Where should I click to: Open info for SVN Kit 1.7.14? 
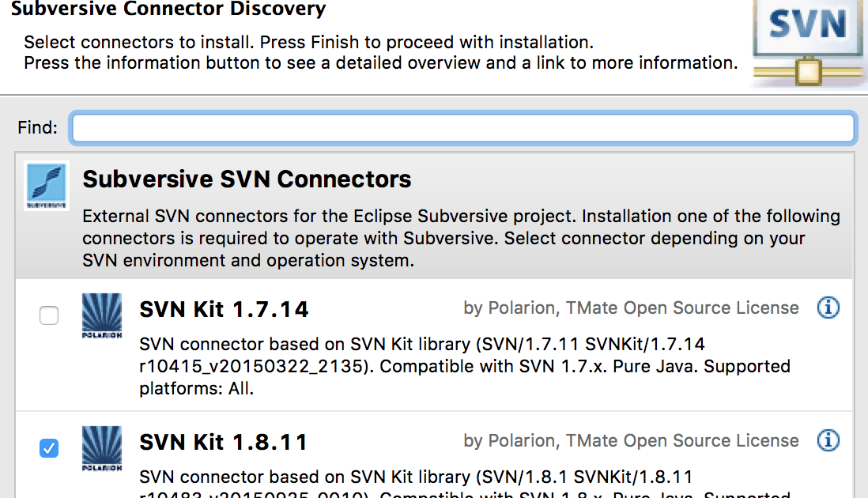click(x=828, y=307)
